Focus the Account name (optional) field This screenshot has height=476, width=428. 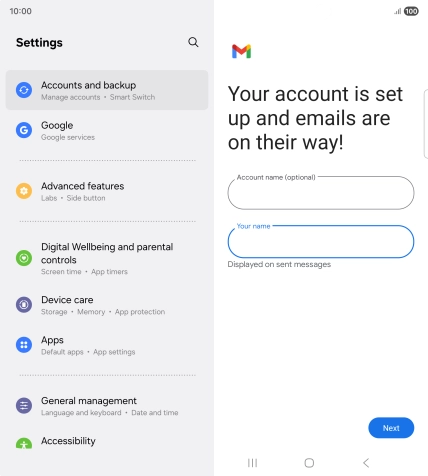(x=321, y=193)
